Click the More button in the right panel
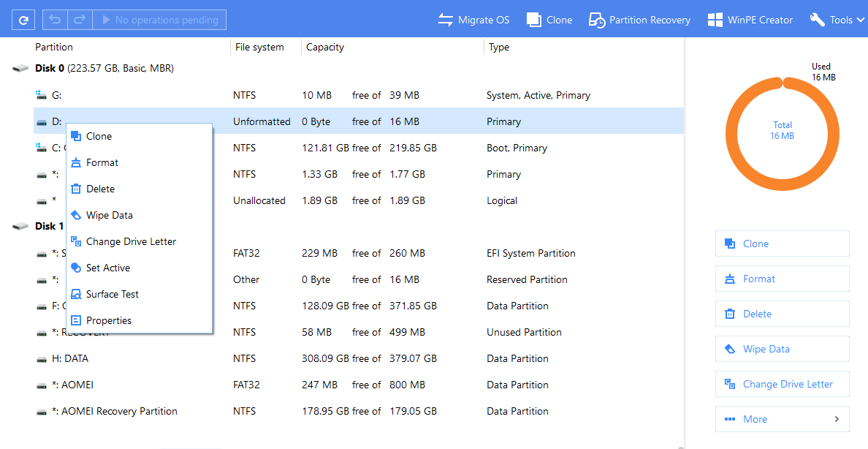This screenshot has height=449, width=868. point(783,419)
